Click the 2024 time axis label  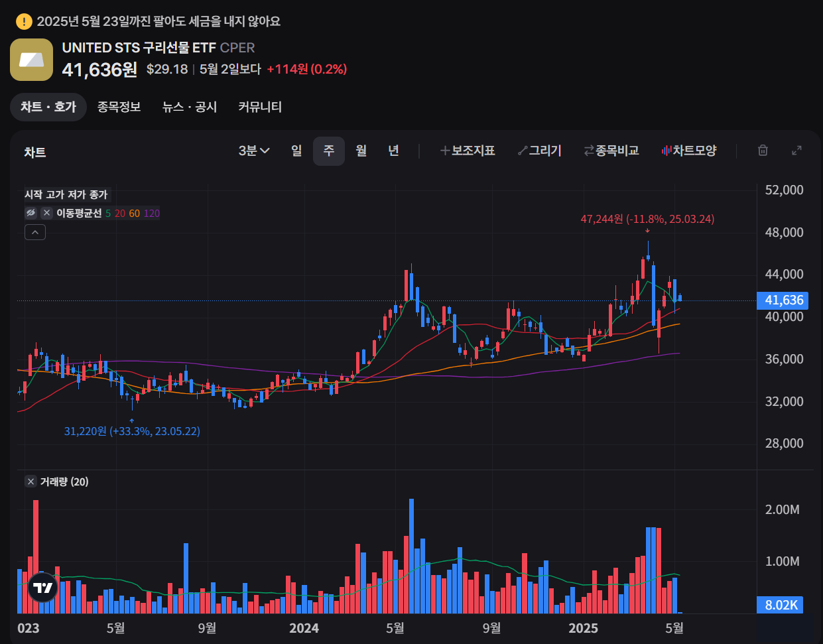[x=304, y=628]
